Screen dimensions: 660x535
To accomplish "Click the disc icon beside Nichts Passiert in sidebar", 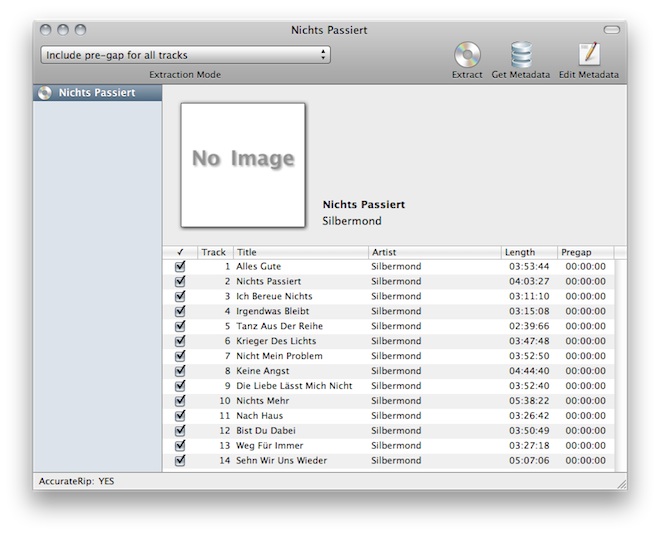I will [44, 93].
